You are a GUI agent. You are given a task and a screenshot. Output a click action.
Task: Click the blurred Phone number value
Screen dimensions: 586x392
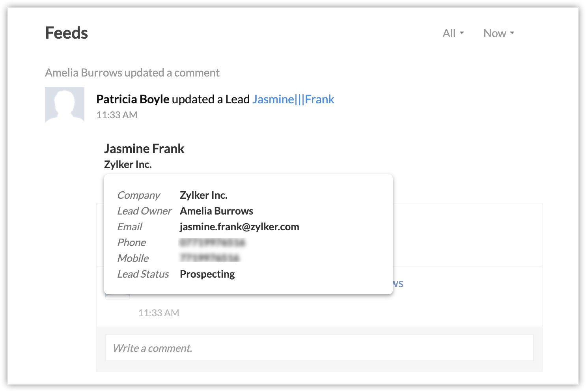(x=212, y=243)
